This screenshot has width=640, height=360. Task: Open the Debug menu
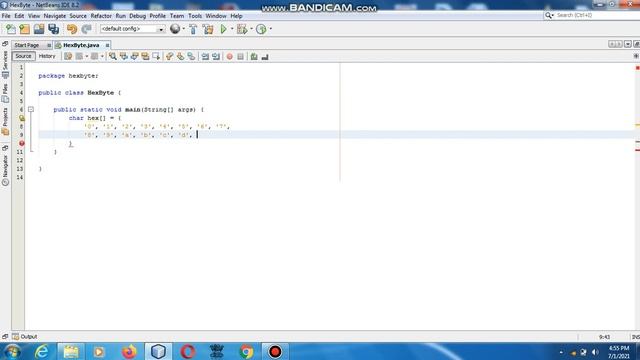click(x=138, y=16)
